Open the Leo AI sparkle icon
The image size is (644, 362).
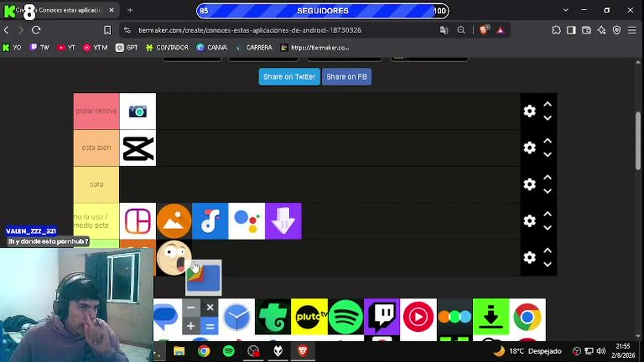(x=602, y=30)
